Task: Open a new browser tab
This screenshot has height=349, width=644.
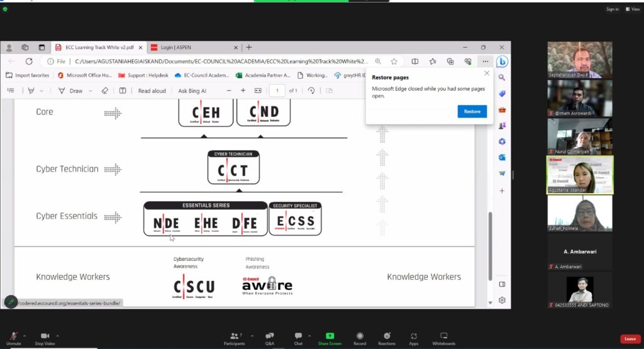Action: click(x=249, y=47)
